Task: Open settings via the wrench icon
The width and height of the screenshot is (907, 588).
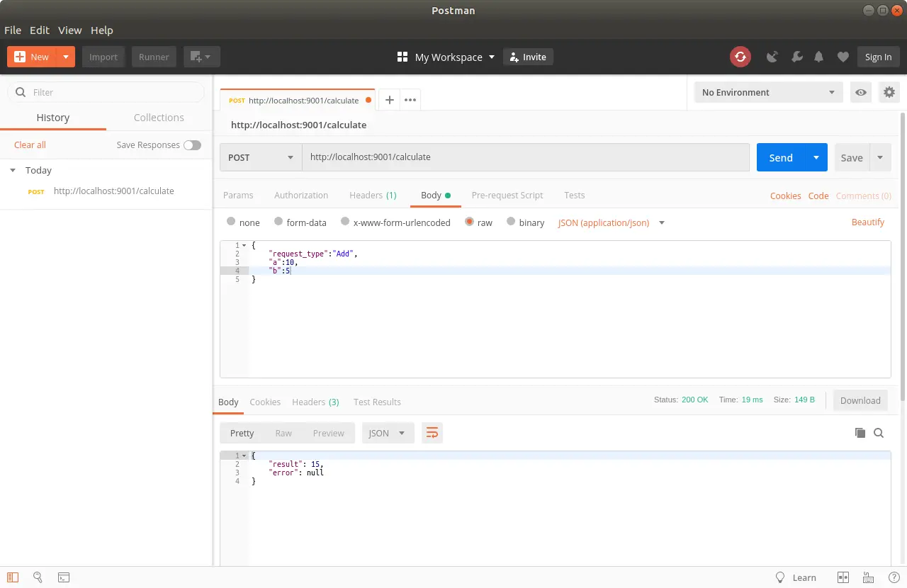Action: click(x=796, y=57)
